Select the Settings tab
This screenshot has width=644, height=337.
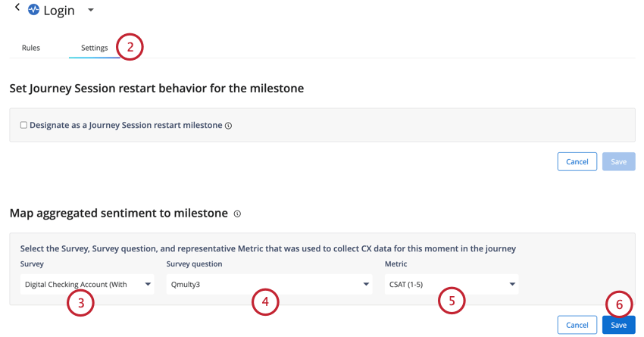coord(94,48)
